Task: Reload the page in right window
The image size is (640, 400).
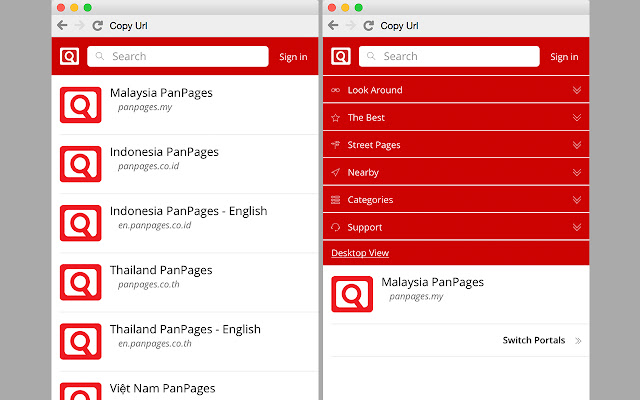Action: tap(368, 26)
